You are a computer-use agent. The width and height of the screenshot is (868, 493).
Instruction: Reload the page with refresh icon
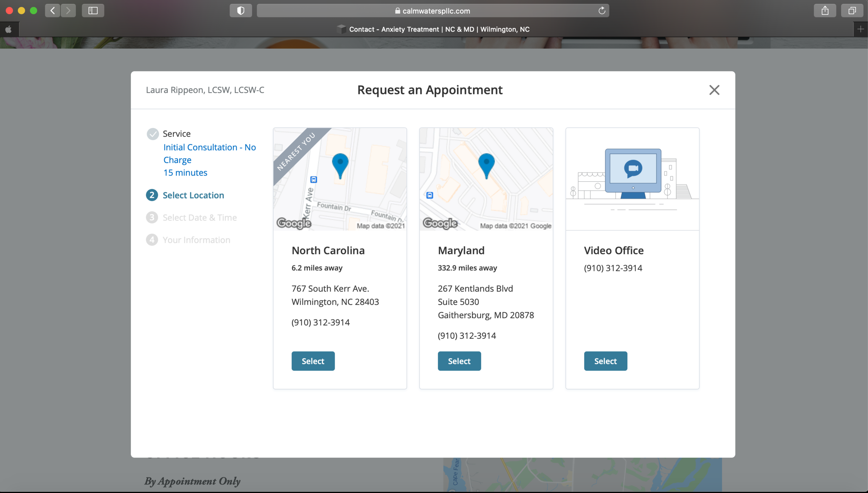coord(602,11)
